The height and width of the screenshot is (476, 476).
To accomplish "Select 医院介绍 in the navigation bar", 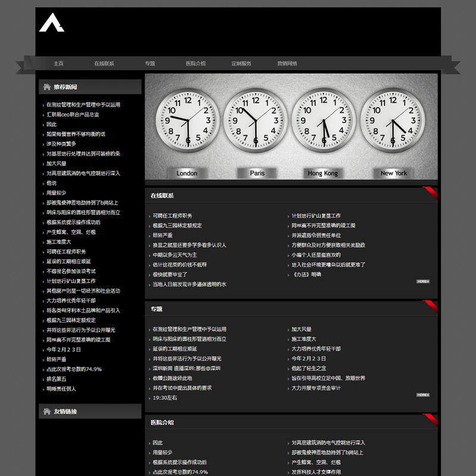I will point(195,64).
